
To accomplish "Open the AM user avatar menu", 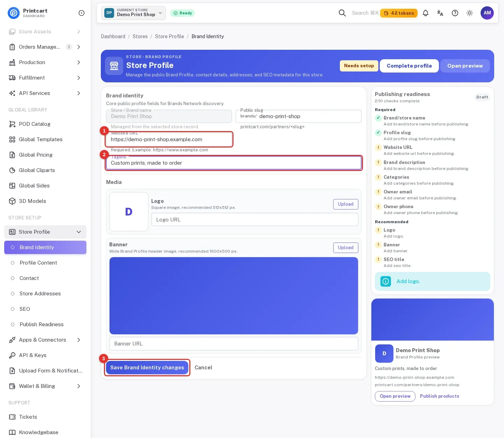I will [487, 13].
